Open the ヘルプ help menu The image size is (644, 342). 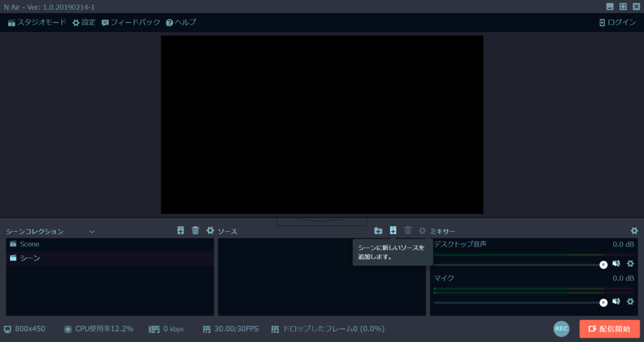tap(180, 23)
